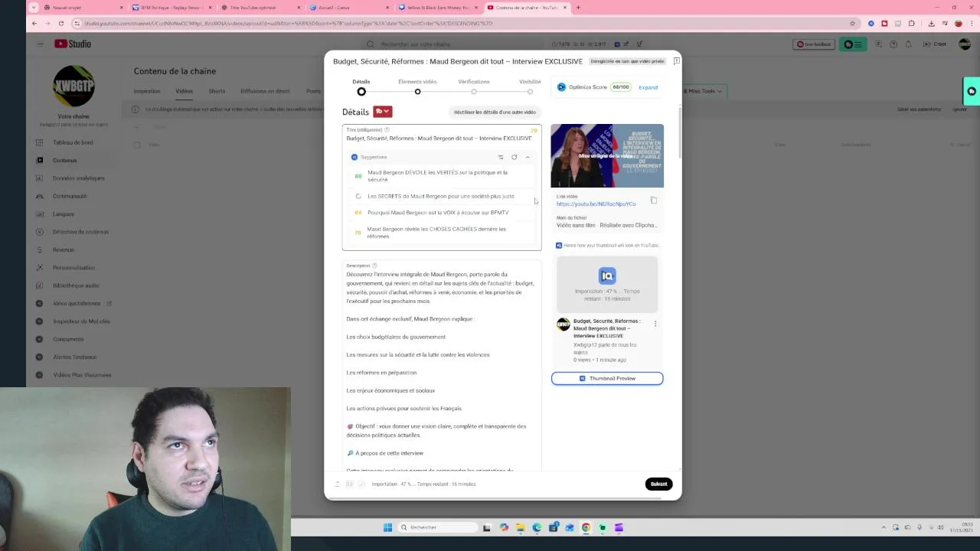Expand the Optimize Score panel
This screenshot has height=551, width=980.
pyautogui.click(x=648, y=87)
